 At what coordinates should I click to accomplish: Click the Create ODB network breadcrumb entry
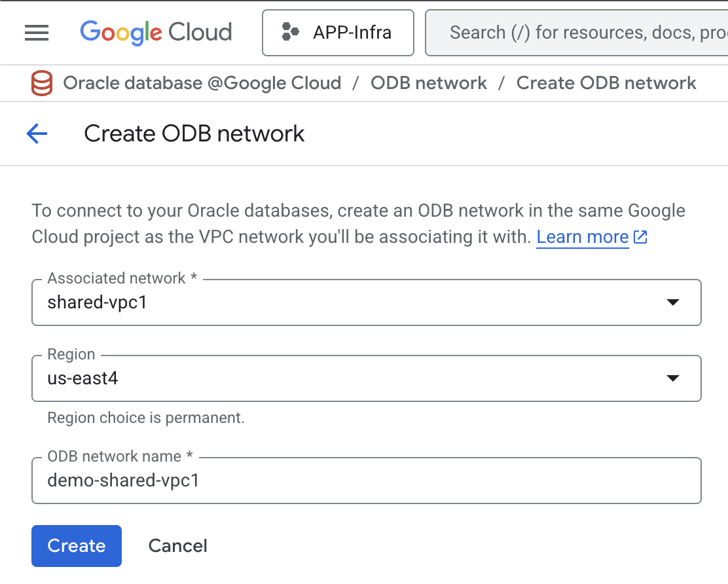tap(606, 83)
